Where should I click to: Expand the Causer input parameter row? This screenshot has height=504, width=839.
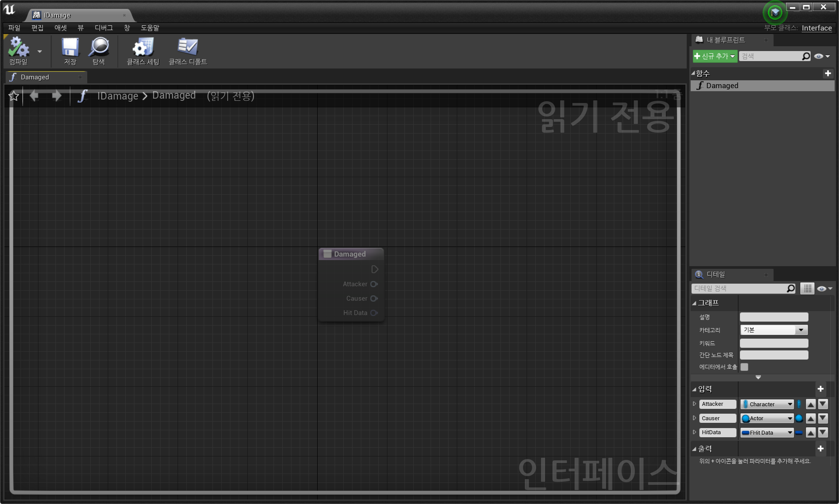695,418
